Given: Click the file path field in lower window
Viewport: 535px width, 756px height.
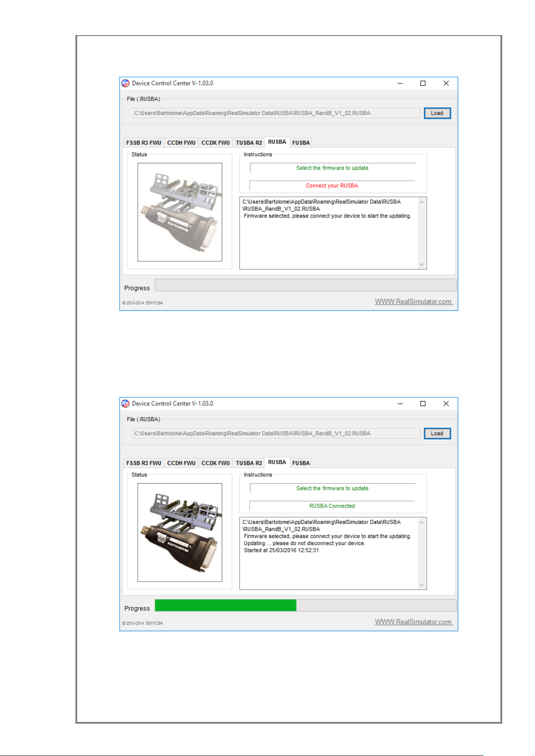Looking at the screenshot, I should 276,433.
